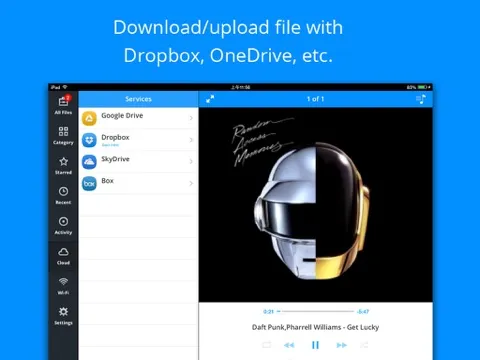Click the Dropbox service icon
Screen dimensions: 480x360
point(89,140)
